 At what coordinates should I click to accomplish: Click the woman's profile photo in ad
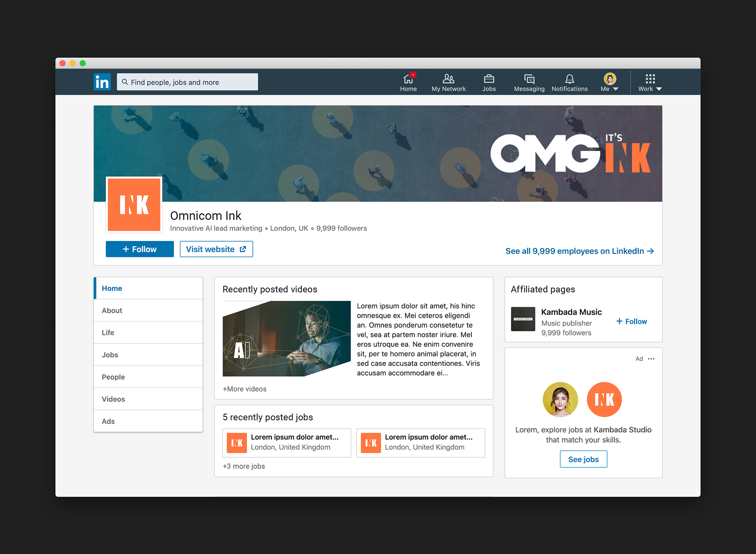(560, 399)
